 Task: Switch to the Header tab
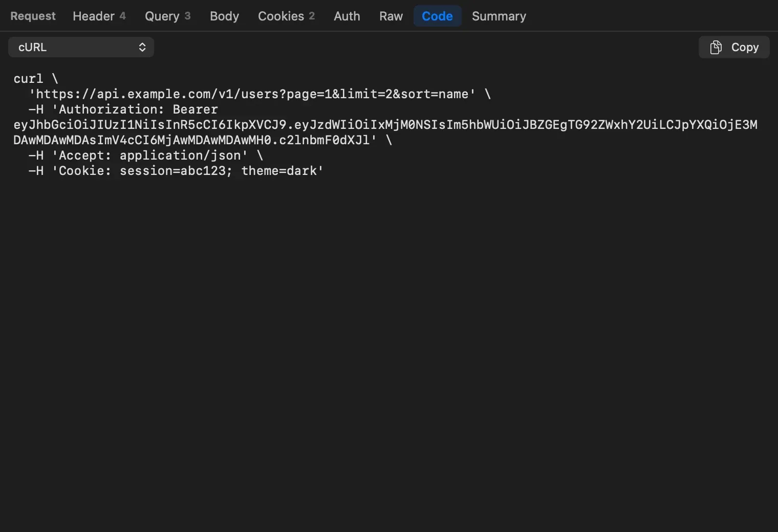tap(99, 16)
